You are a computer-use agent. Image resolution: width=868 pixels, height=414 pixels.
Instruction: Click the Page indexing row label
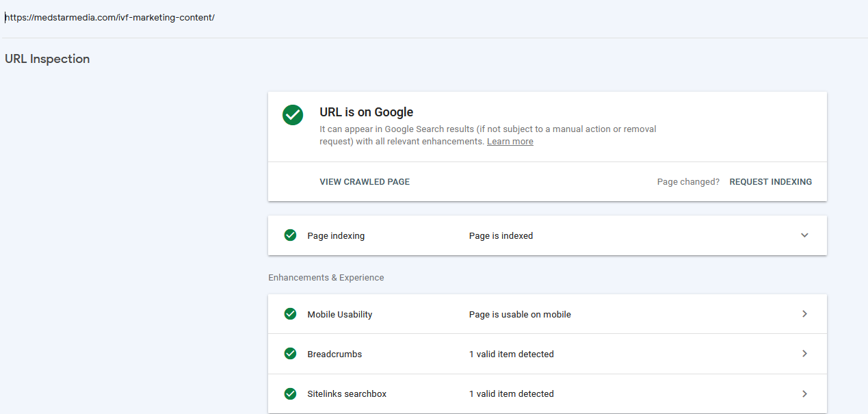[336, 236]
